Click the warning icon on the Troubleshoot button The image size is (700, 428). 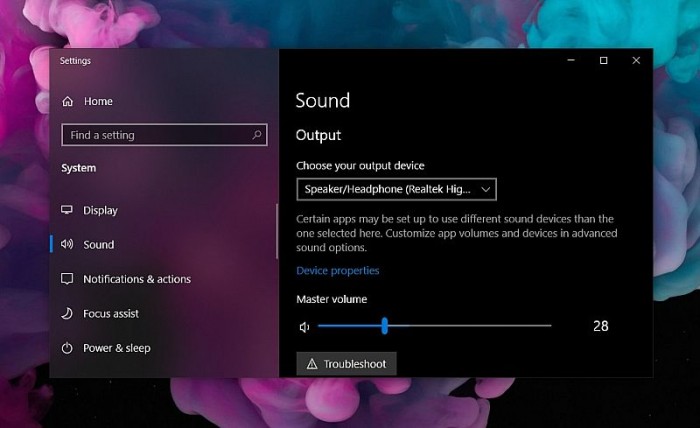(x=311, y=364)
